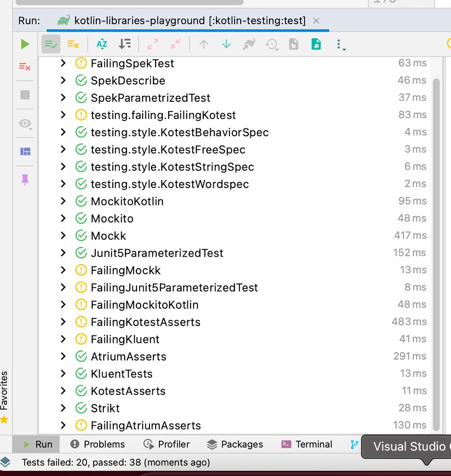This screenshot has height=476, width=451.
Task: Rerun all tests with the green play icon
Action: click(24, 44)
